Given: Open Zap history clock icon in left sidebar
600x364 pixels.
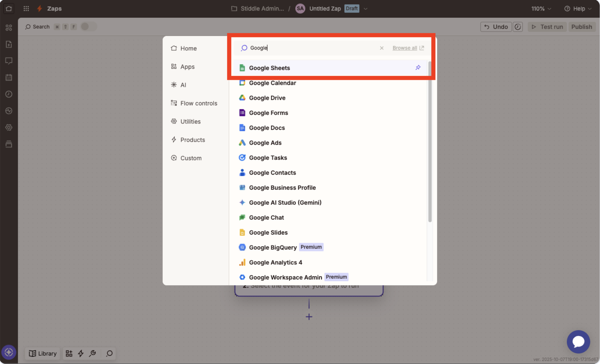Looking at the screenshot, I should (x=9, y=94).
